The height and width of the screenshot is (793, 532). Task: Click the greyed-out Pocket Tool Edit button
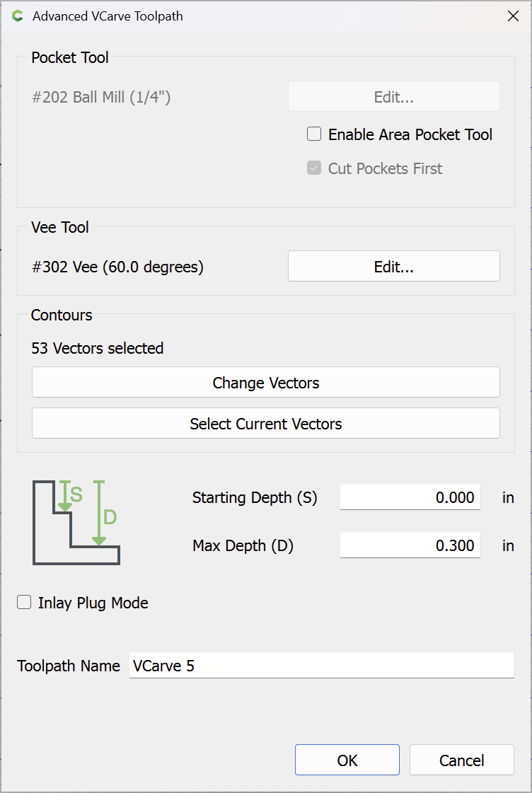(394, 97)
